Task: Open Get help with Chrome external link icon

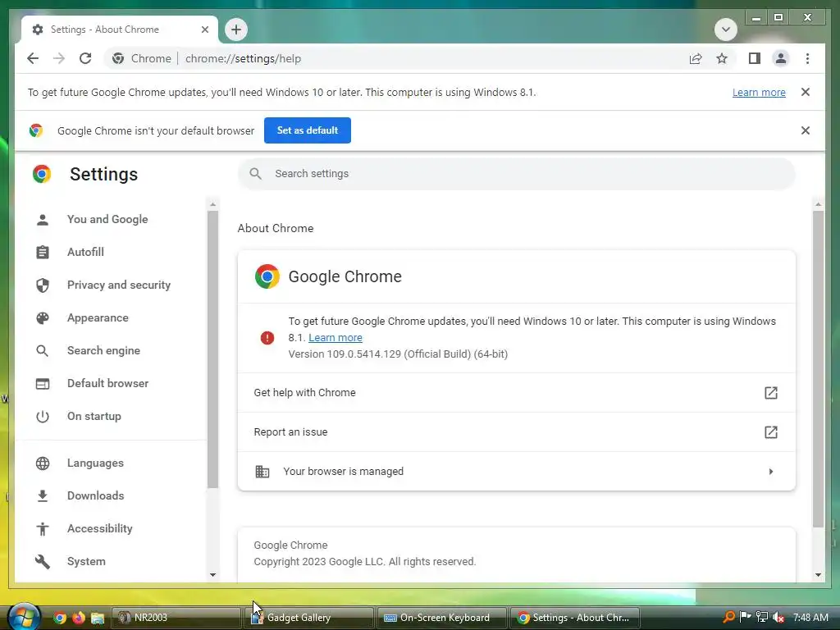Action: tap(770, 393)
